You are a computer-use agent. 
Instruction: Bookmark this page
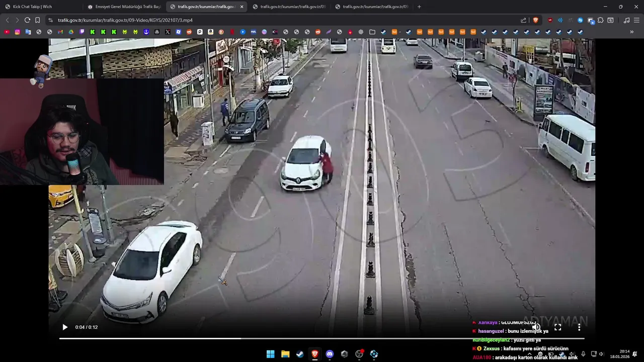[x=37, y=20]
